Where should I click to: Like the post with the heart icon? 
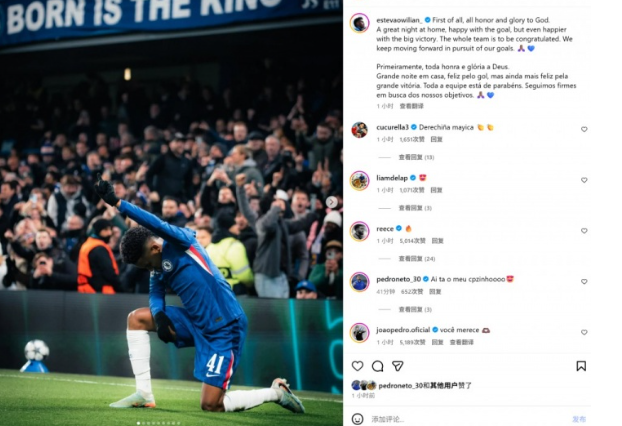[357, 366]
